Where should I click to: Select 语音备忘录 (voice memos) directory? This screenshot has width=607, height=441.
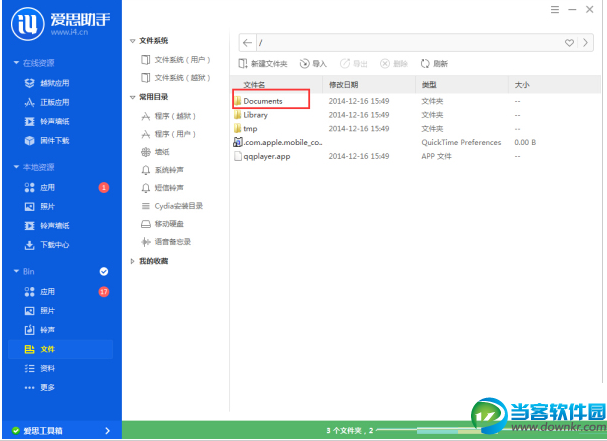pos(166,242)
